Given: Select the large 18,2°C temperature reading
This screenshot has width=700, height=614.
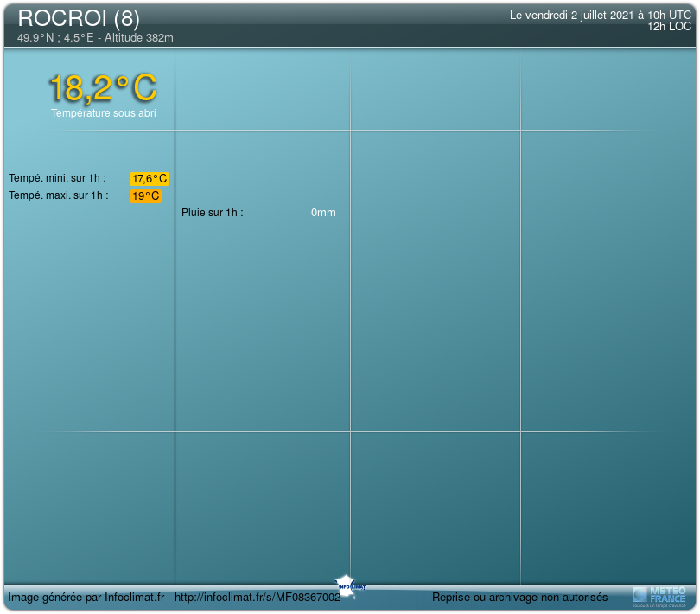Looking at the screenshot, I should 103,88.
